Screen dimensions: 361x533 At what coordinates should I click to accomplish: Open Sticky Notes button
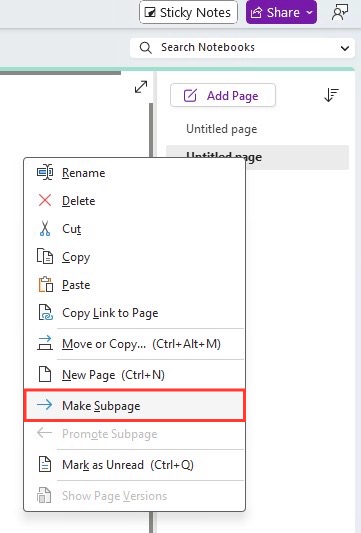(188, 13)
